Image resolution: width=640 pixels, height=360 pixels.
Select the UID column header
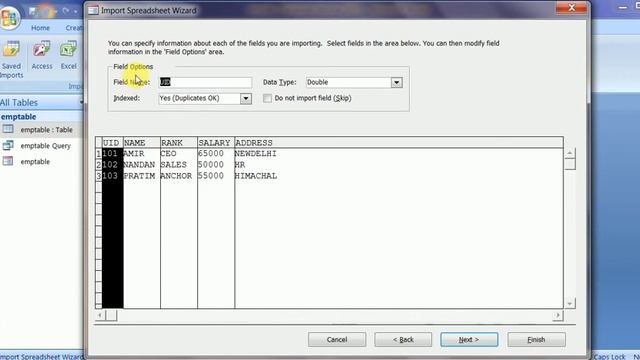click(x=112, y=143)
